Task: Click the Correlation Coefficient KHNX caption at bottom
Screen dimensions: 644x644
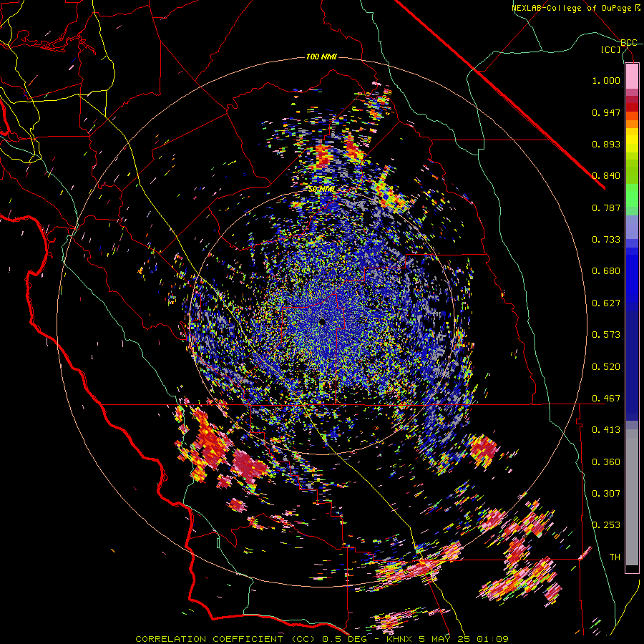Action: point(321,639)
